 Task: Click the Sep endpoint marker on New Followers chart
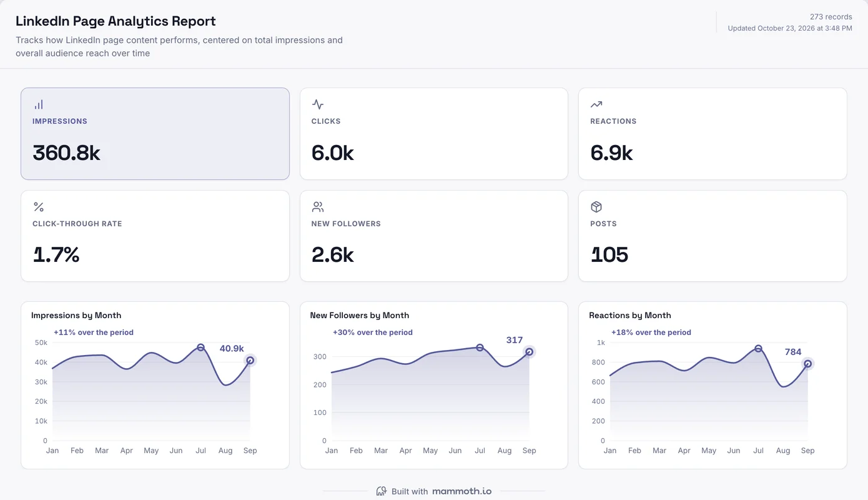[529, 352]
